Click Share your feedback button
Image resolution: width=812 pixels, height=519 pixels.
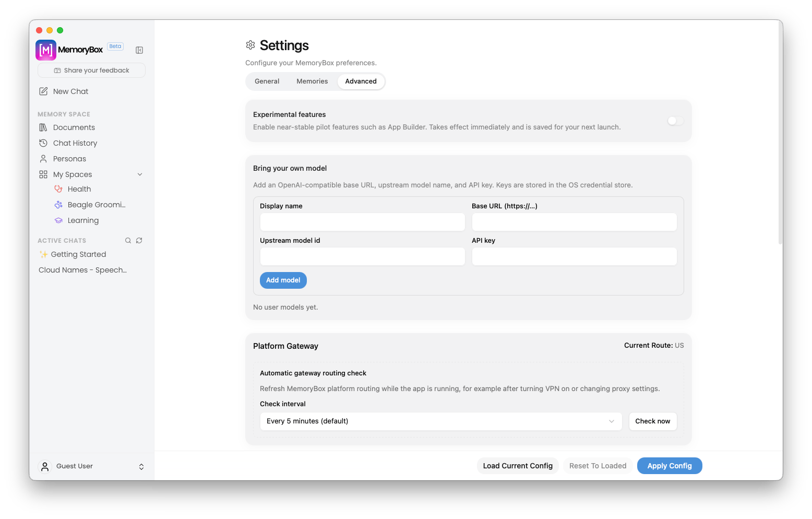pyautogui.click(x=91, y=70)
